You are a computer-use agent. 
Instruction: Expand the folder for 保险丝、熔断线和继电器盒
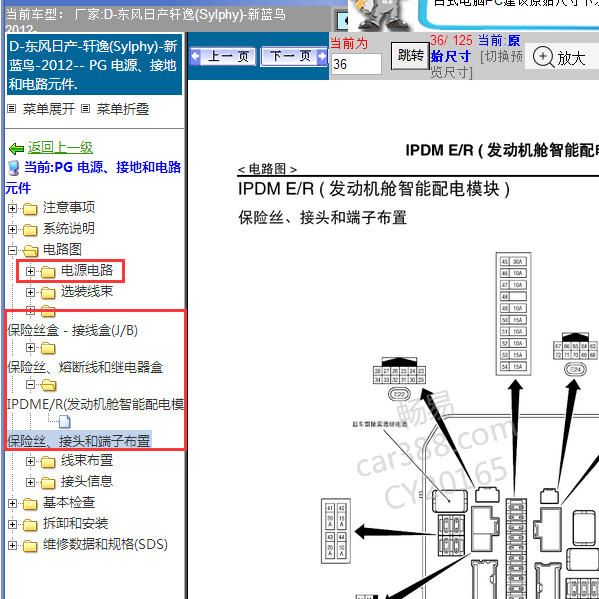[x=31, y=348]
